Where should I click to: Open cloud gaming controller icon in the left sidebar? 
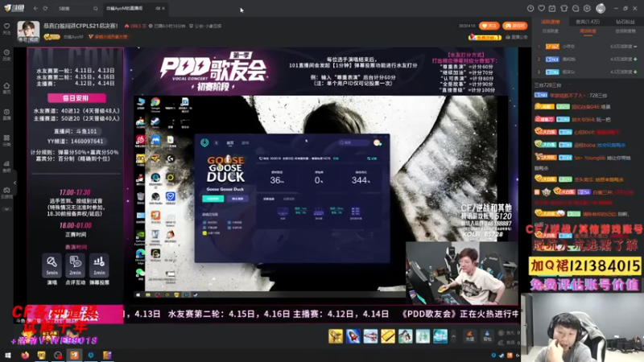click(x=6, y=192)
